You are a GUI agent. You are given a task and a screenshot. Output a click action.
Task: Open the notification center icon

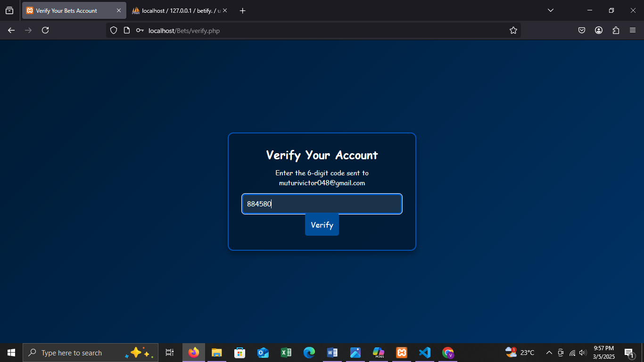click(x=629, y=353)
